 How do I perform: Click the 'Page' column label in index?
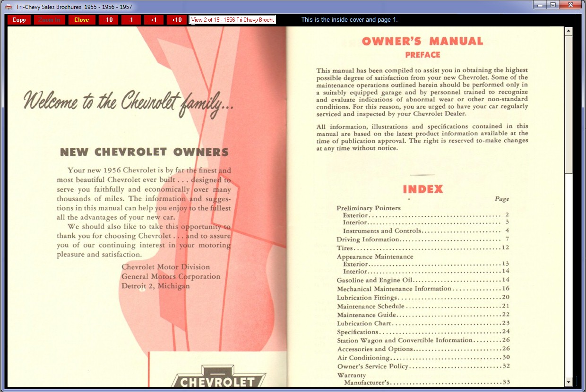pos(501,199)
